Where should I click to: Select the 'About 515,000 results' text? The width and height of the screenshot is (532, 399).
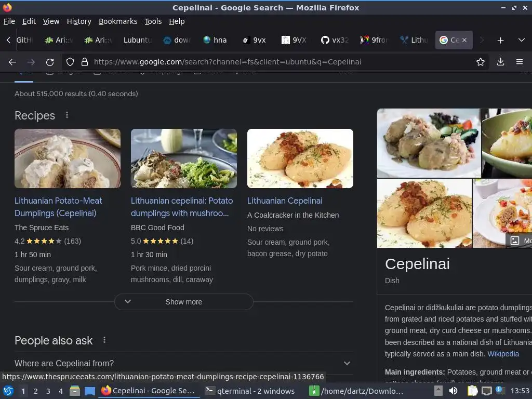[x=76, y=94]
